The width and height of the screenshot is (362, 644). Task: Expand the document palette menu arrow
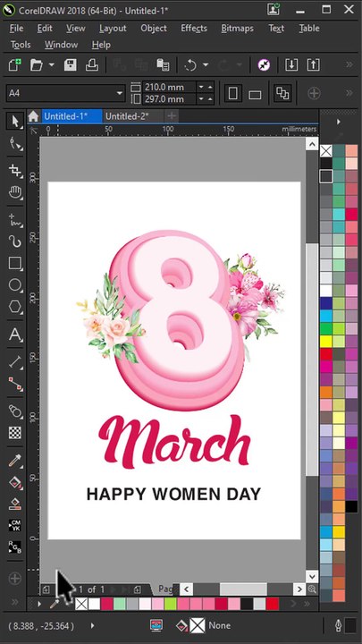[39, 604]
